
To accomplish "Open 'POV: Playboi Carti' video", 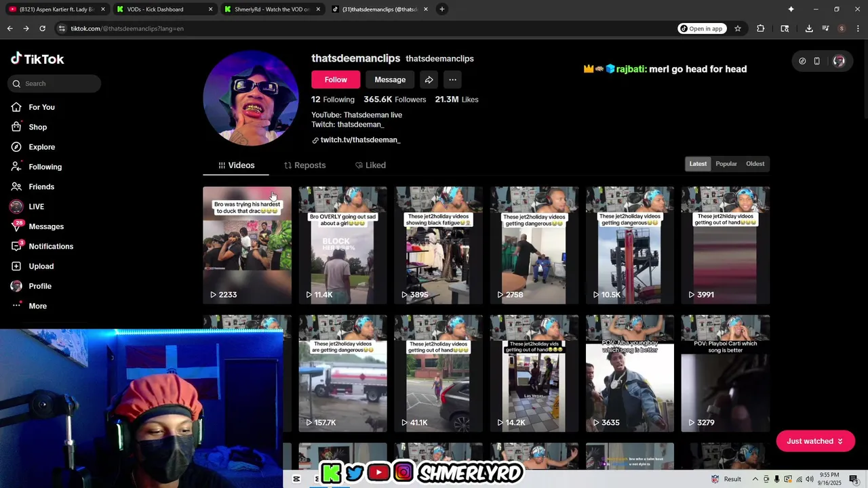I will click(x=726, y=373).
